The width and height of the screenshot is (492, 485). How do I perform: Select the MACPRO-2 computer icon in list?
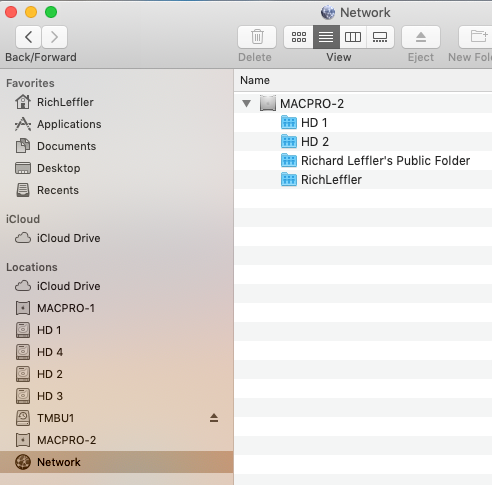click(268, 103)
